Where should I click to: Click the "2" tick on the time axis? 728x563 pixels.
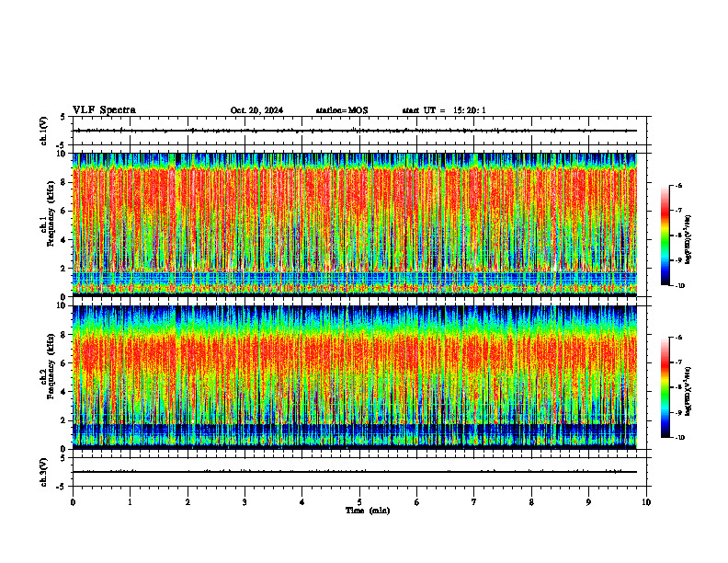click(x=188, y=502)
